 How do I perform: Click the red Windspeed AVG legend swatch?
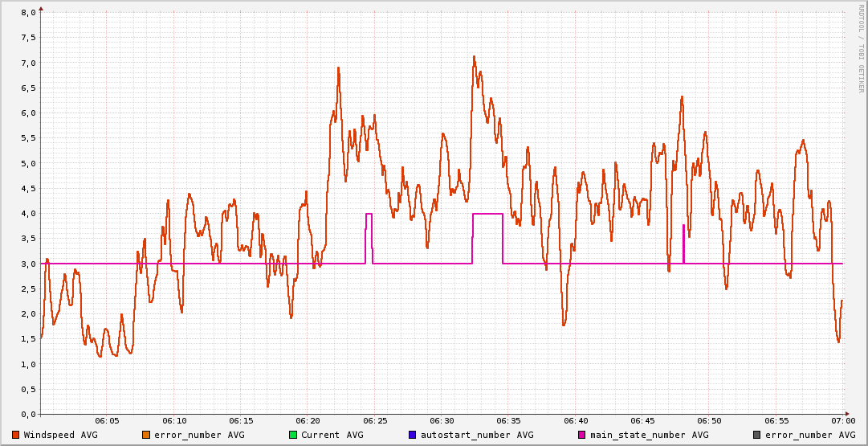tap(16, 435)
